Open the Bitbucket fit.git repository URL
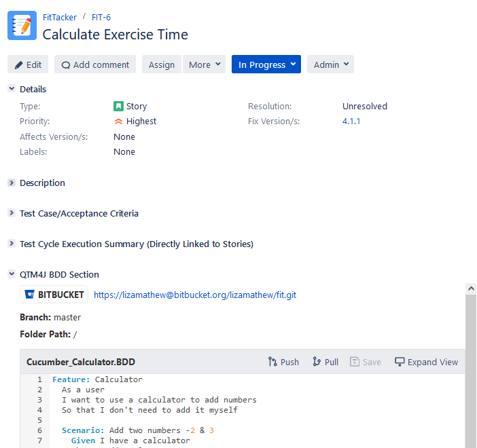 click(x=195, y=295)
